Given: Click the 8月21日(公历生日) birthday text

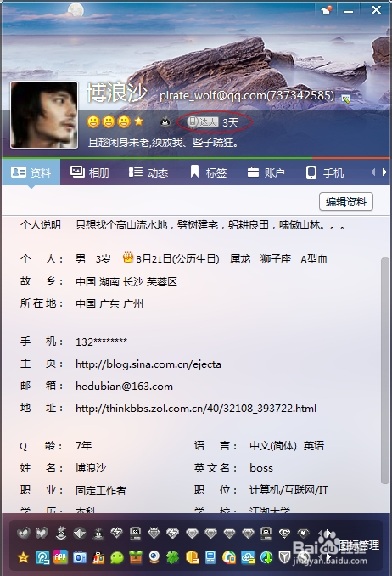Looking at the screenshot, I should [x=177, y=259].
